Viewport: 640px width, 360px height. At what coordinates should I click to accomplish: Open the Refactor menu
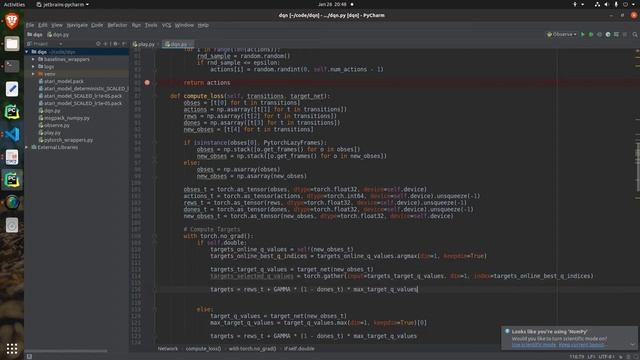coord(117,25)
